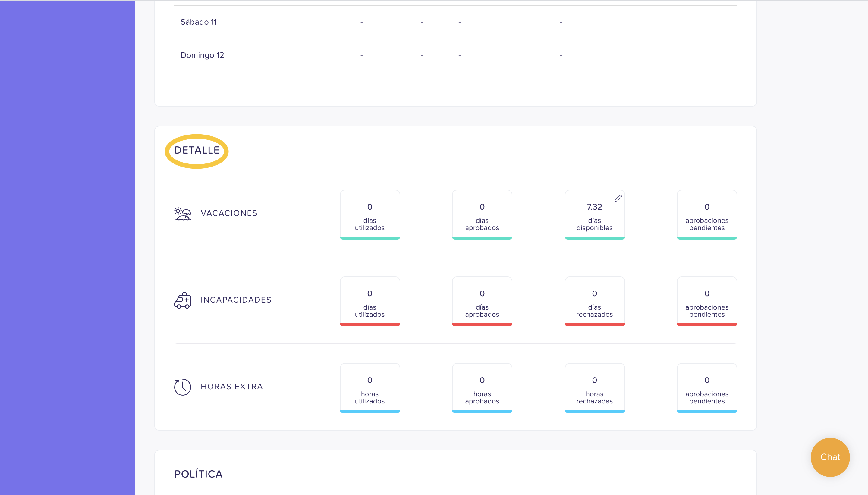Open the orange Chat bubble

(x=830, y=457)
